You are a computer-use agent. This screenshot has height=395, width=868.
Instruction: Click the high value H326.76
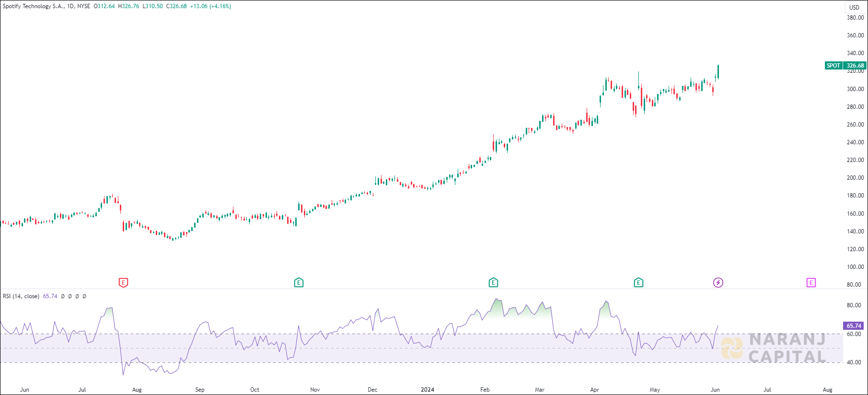coord(129,6)
